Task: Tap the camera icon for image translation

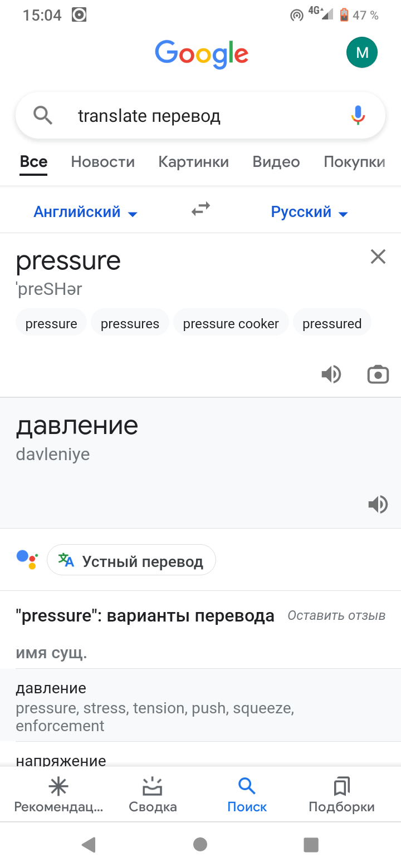Action: (378, 374)
